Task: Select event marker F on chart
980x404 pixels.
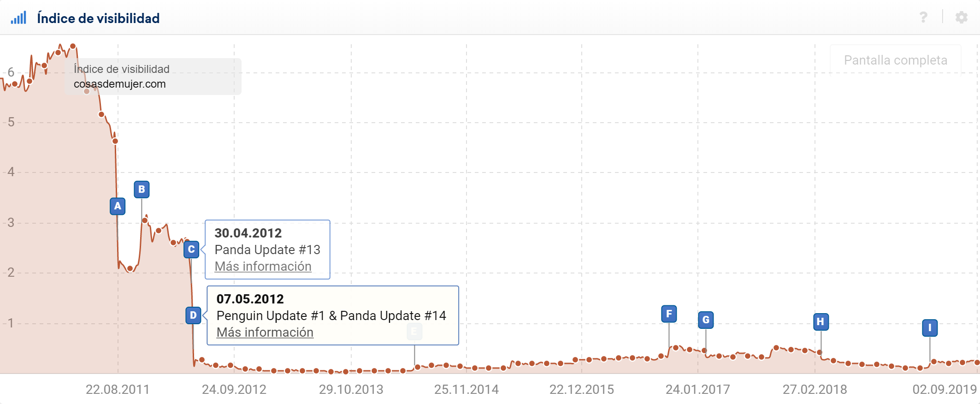Action: click(x=669, y=314)
